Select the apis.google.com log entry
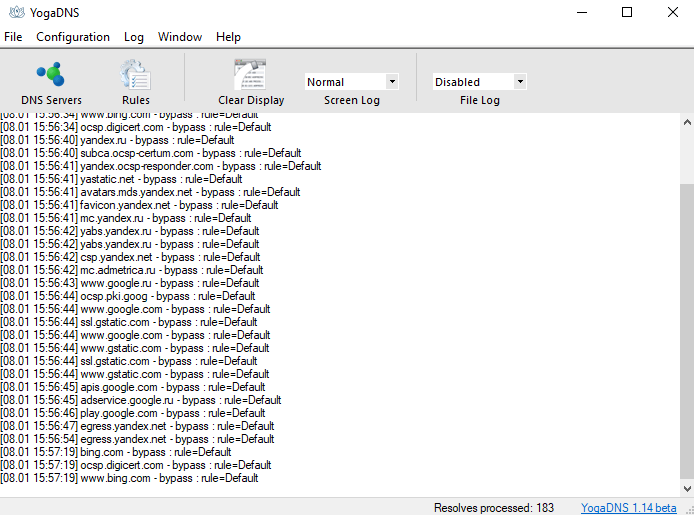This screenshot has height=515, width=694. tap(133, 387)
